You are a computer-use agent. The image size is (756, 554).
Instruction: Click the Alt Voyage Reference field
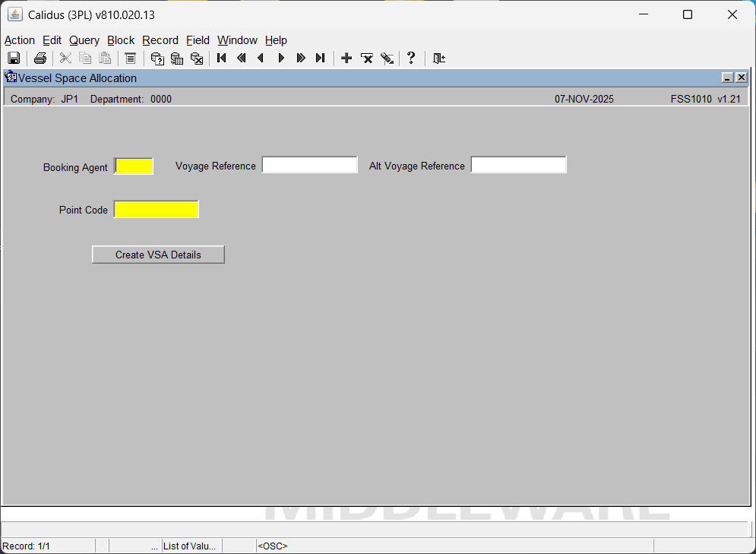[x=518, y=165]
